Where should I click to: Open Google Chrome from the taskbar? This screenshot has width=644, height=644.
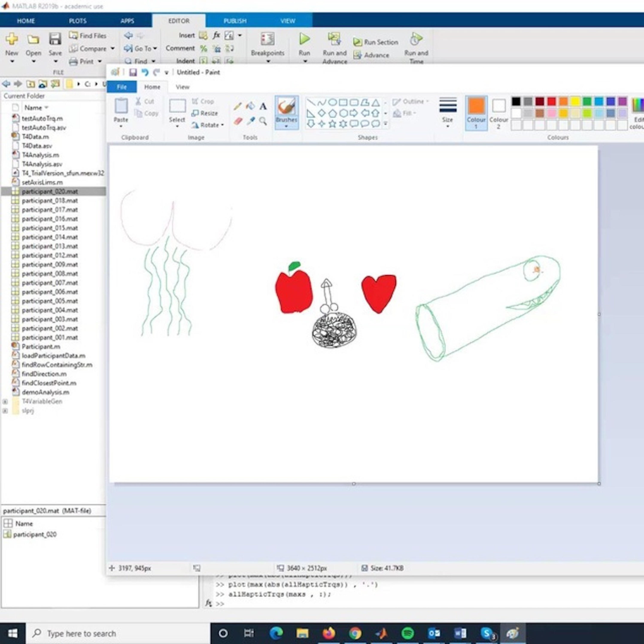tap(355, 633)
